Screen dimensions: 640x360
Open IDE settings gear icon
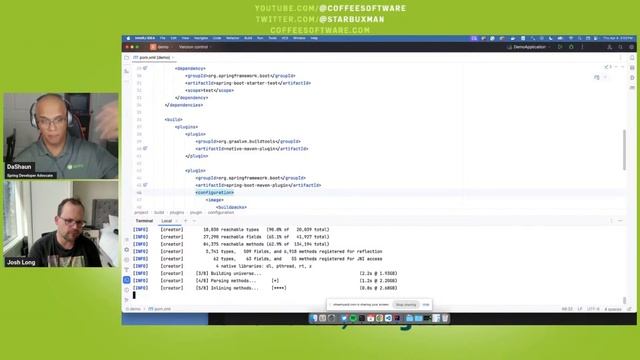pyautogui.click(x=631, y=47)
